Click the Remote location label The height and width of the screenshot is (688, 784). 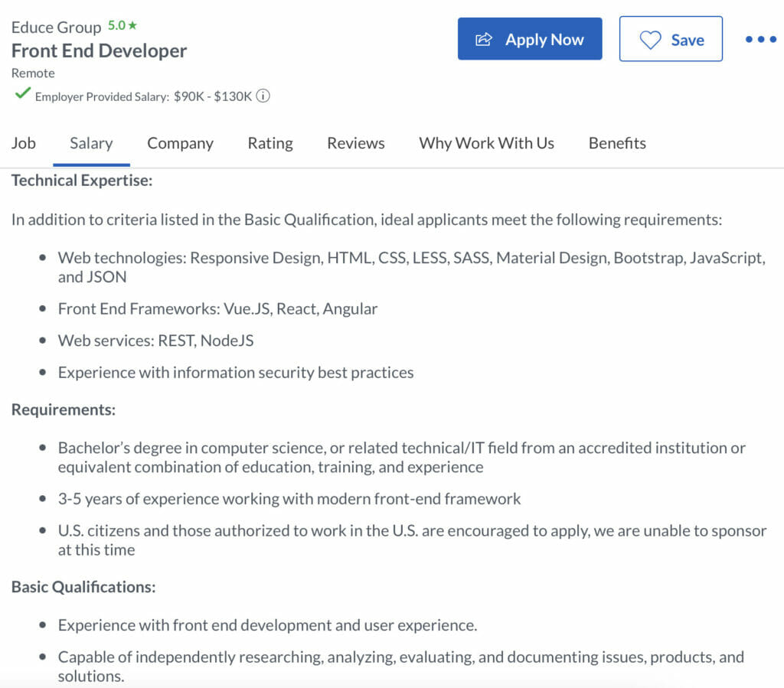point(32,73)
